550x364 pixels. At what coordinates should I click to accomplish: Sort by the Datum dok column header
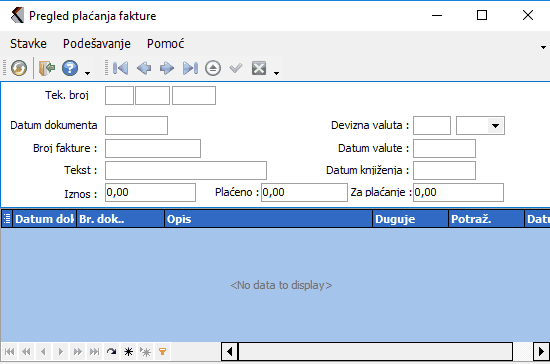45,219
